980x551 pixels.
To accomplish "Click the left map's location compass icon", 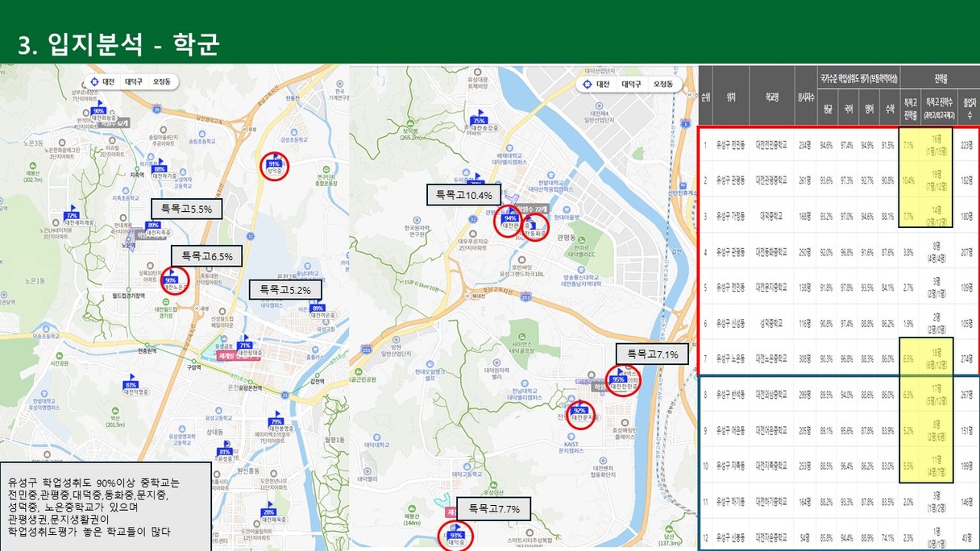I will [x=95, y=82].
